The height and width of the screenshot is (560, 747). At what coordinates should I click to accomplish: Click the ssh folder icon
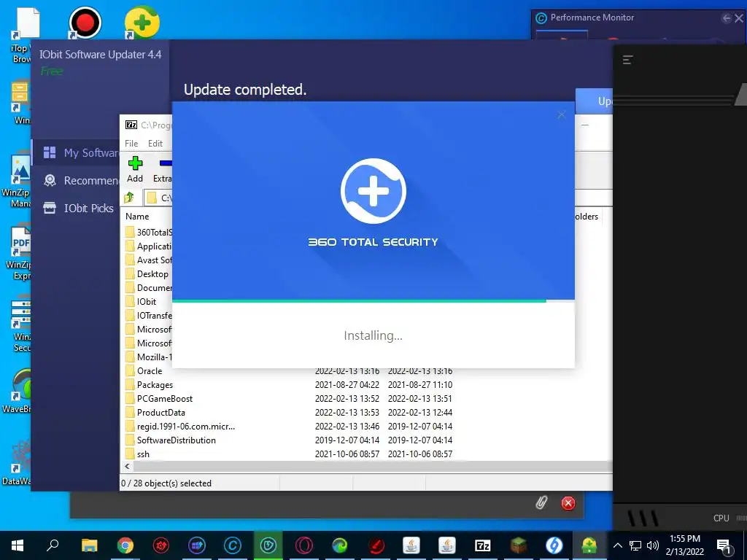pos(130,454)
